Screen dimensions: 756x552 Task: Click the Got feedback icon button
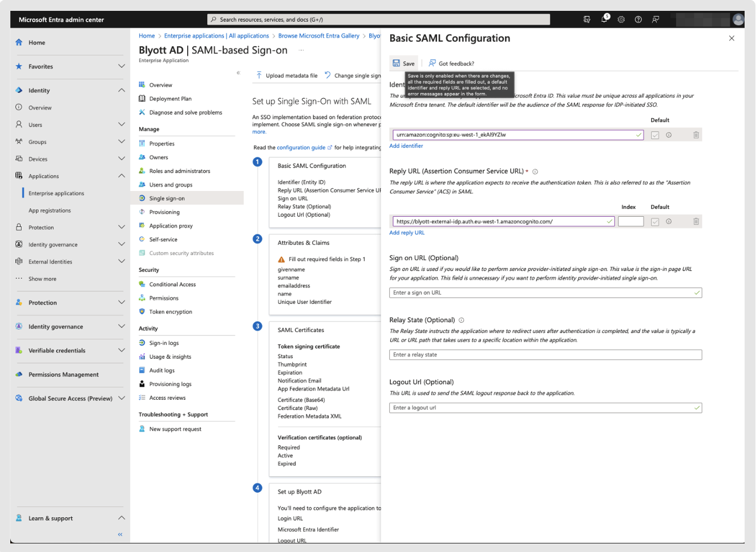(x=432, y=63)
